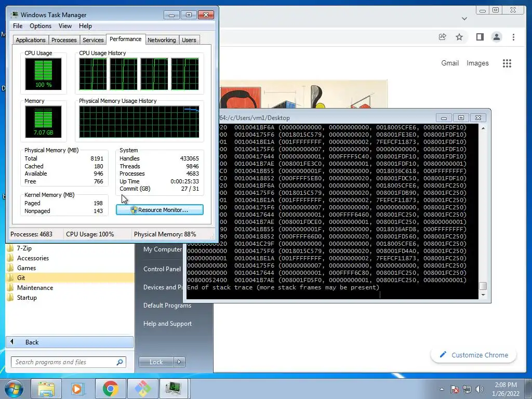Expand the Accessories folder
The image size is (532, 399).
[33, 258]
